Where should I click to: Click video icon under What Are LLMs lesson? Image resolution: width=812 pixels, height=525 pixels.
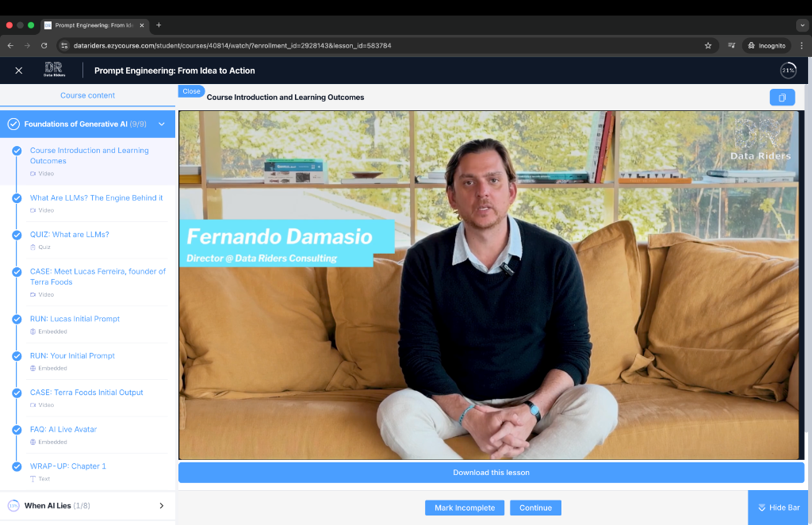[33, 211]
